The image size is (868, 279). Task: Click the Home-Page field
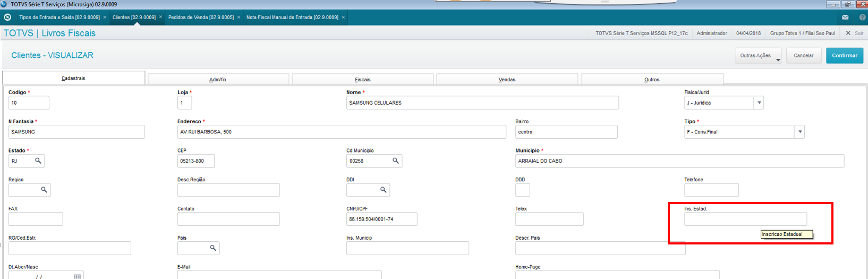pos(617,275)
